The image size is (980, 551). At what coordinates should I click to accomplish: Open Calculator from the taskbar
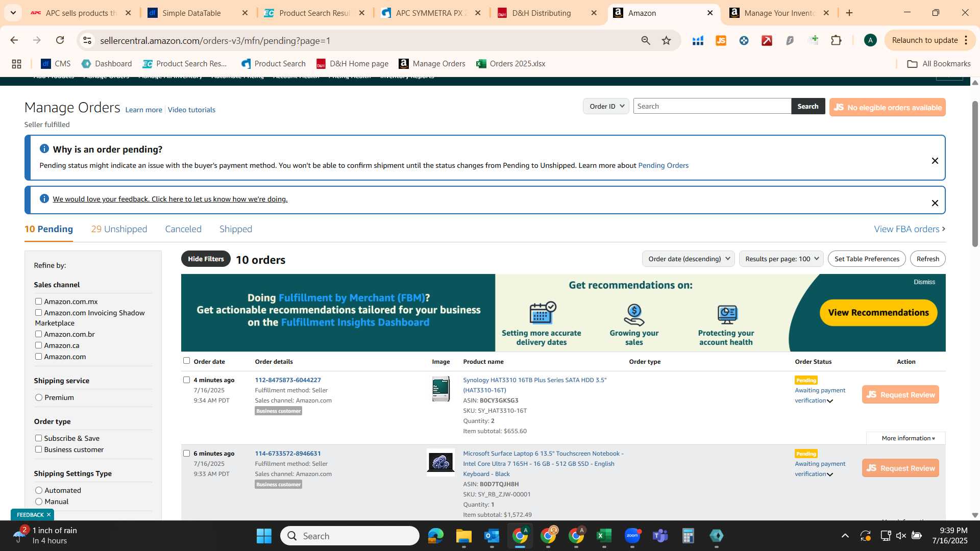click(688, 536)
